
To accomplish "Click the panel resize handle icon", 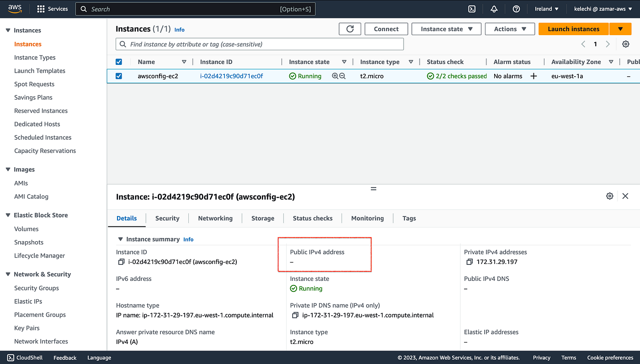I will click(373, 188).
